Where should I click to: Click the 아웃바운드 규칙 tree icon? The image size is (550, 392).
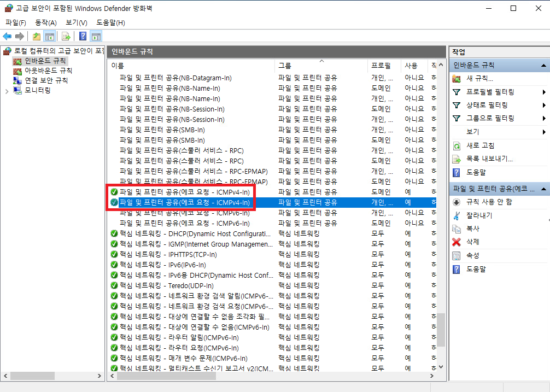[17, 71]
